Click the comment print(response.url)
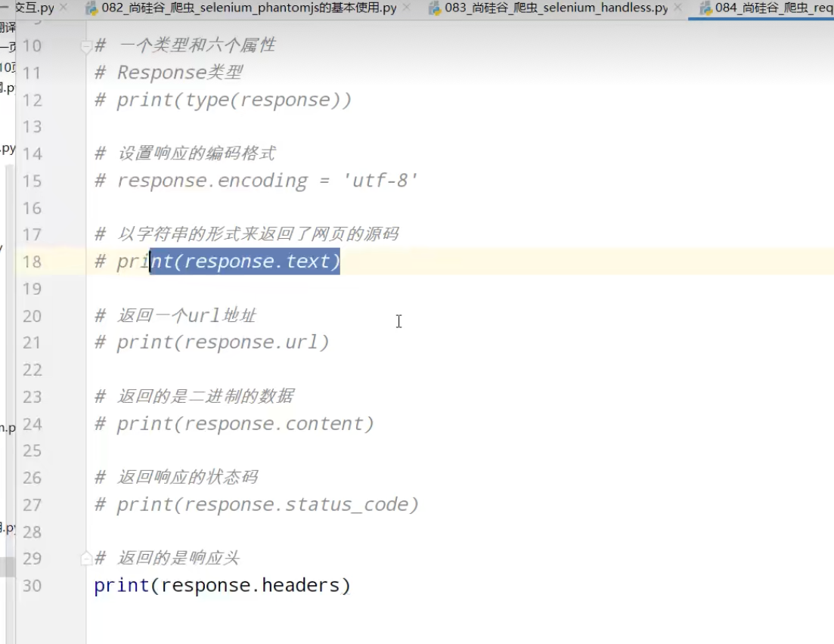The height and width of the screenshot is (644, 834). tap(212, 342)
